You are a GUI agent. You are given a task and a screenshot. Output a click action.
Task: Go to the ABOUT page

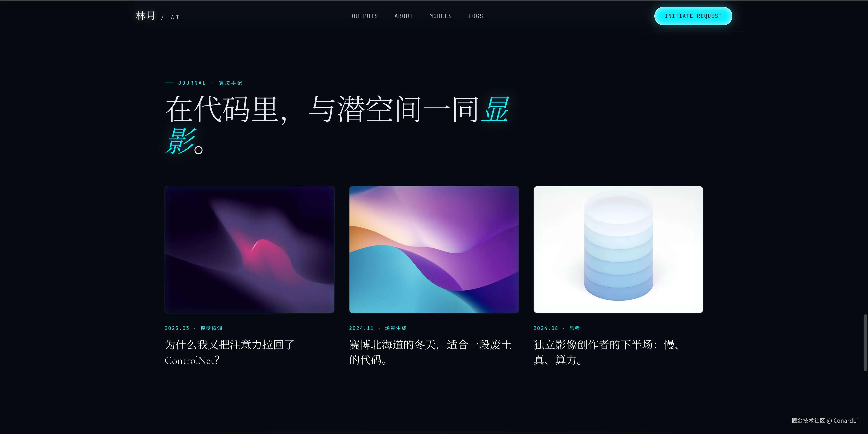click(x=403, y=16)
